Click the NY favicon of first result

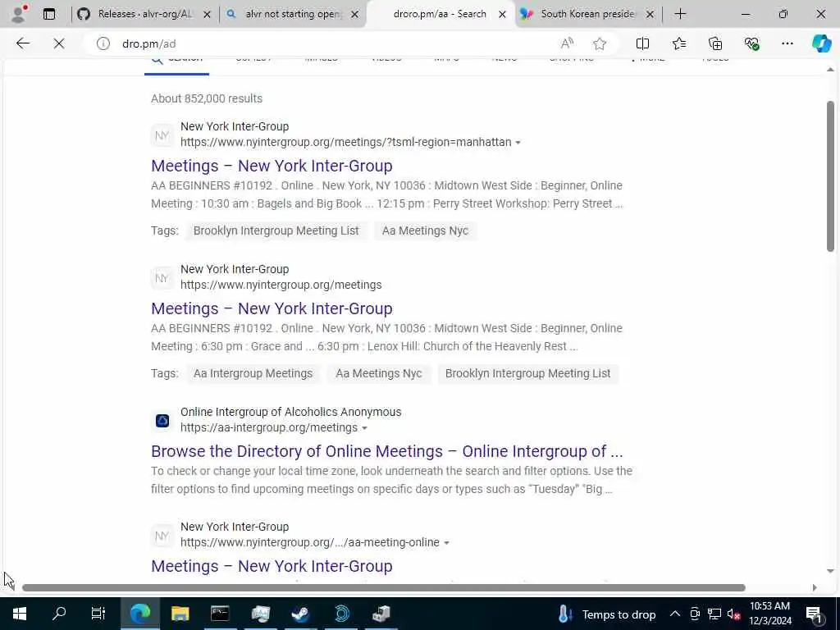click(x=162, y=135)
